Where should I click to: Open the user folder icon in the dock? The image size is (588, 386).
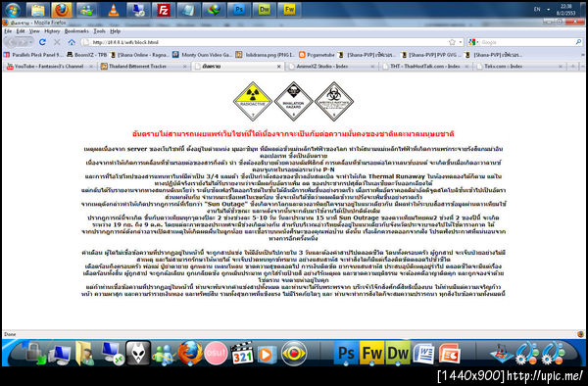tap(85, 353)
